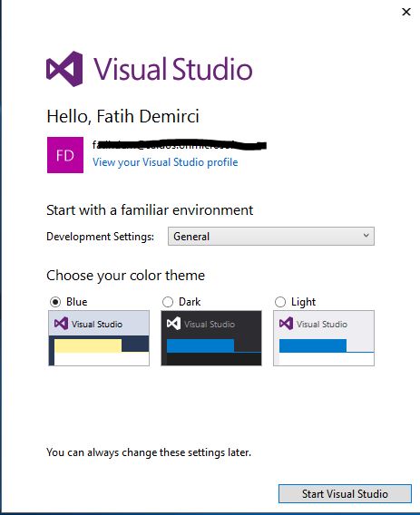Choose the Light theme preview thumbnail
The width and height of the screenshot is (420, 515).
tap(324, 338)
